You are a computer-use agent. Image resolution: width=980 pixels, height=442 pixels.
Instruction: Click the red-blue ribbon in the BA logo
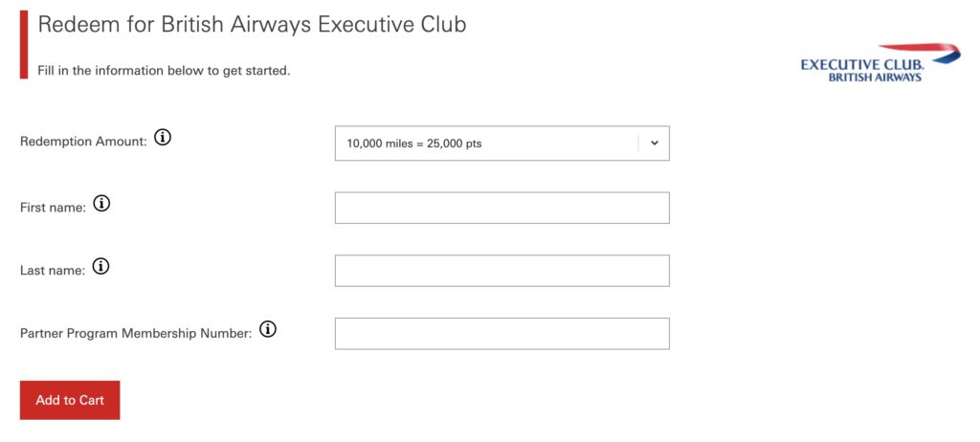(x=919, y=51)
